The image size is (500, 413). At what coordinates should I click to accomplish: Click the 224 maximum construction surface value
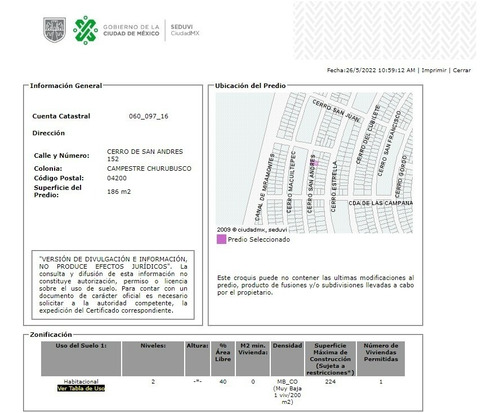coord(330,382)
